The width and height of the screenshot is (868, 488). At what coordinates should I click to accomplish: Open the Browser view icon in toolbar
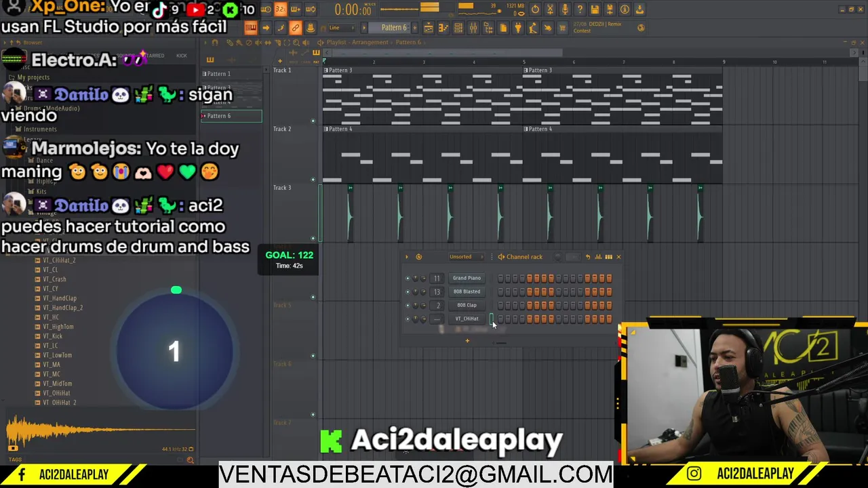pyautogui.click(x=488, y=28)
